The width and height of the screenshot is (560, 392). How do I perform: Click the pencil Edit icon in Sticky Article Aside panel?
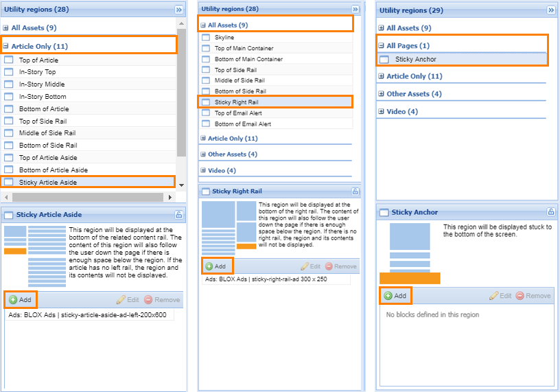[x=121, y=300]
